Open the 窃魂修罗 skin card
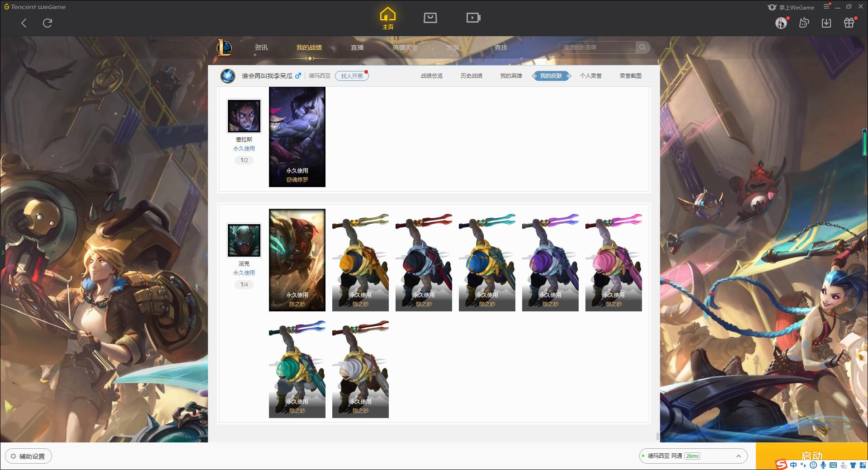The image size is (868, 470). coord(297,137)
